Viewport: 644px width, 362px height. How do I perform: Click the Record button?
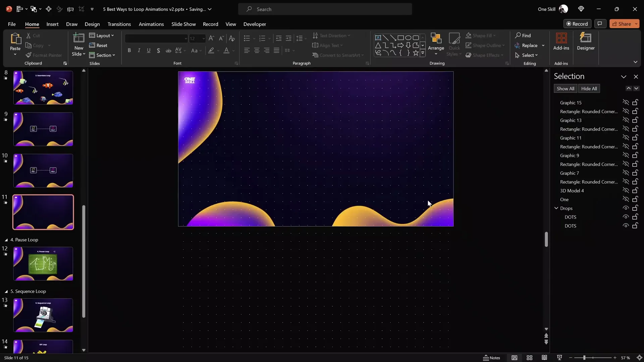click(x=577, y=24)
